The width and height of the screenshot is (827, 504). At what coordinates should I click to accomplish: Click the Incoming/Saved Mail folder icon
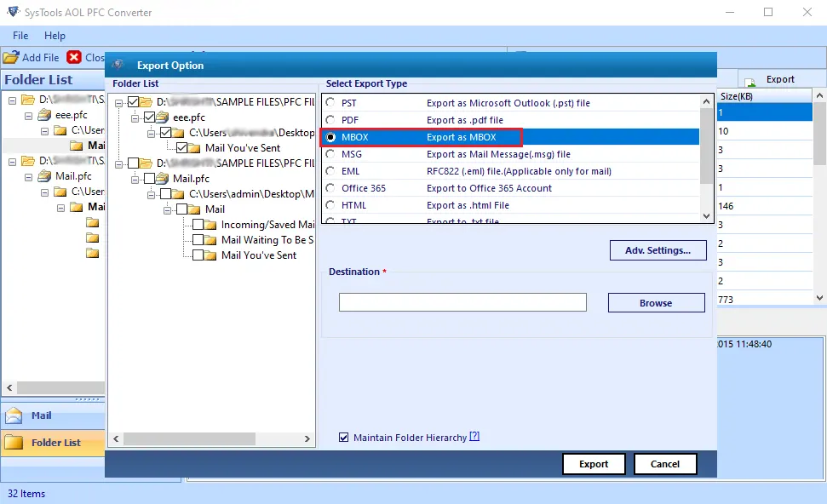[210, 225]
